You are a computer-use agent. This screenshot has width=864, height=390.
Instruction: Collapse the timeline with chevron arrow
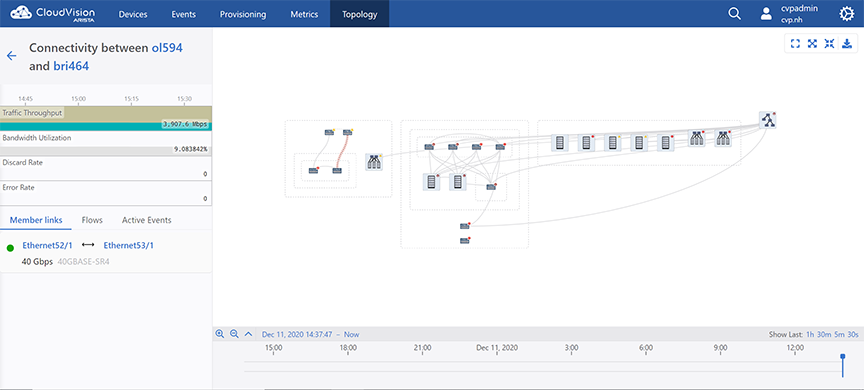249,334
